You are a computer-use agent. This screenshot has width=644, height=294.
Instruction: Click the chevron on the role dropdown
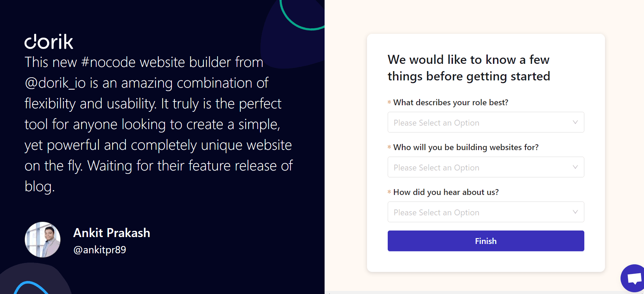click(x=575, y=122)
